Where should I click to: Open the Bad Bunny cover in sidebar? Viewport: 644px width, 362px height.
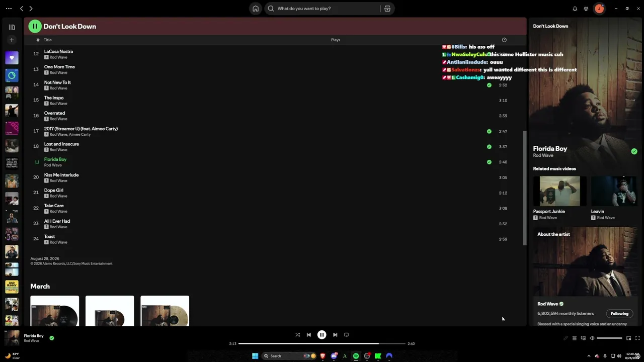12,287
